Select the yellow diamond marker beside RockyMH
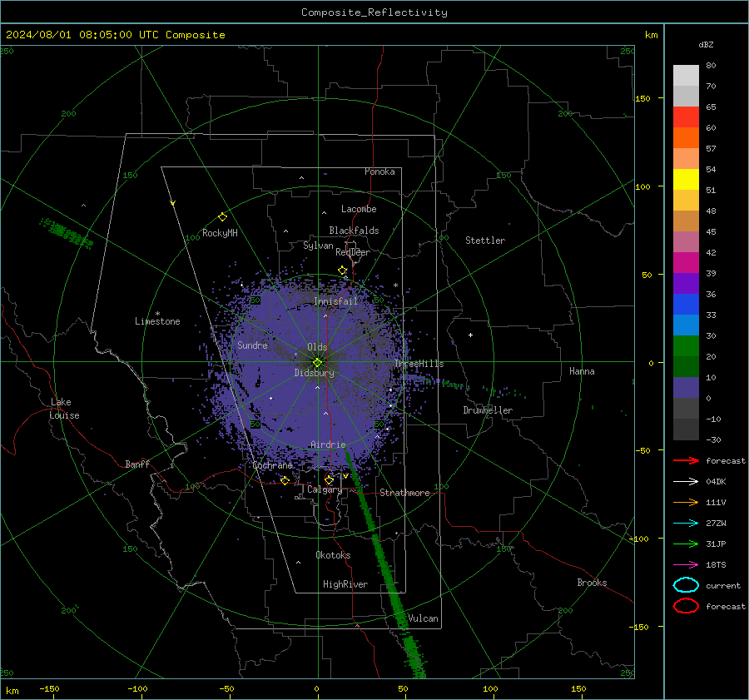 [222, 217]
